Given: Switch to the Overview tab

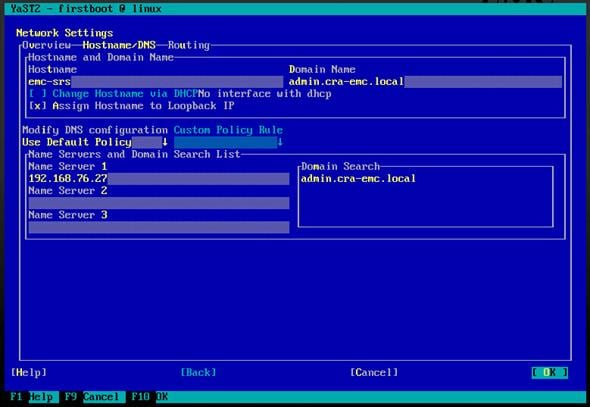Looking at the screenshot, I should click(x=46, y=45).
